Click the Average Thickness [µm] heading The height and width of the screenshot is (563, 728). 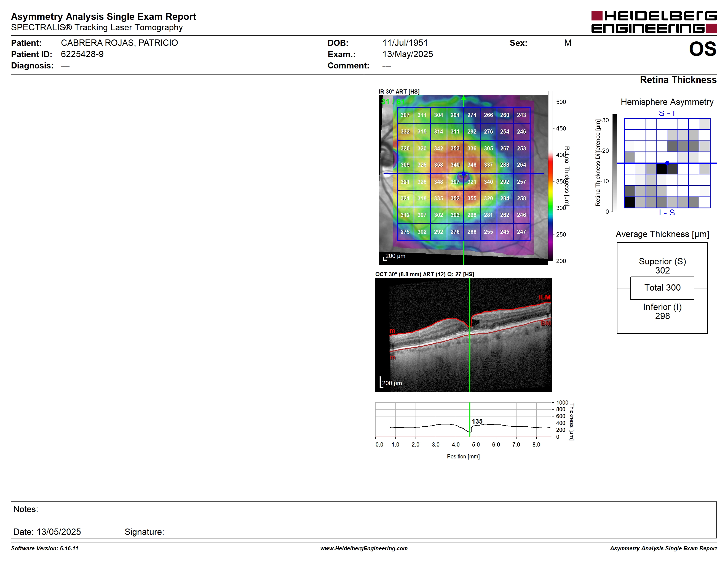tap(662, 234)
